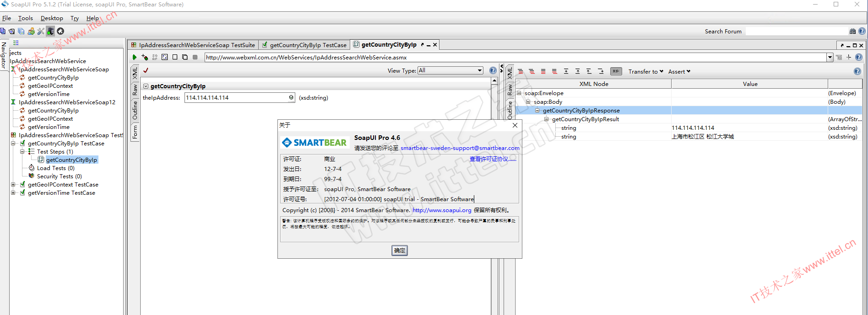Open http://www.soapui.org link
The image size is (868, 315).
click(x=442, y=210)
